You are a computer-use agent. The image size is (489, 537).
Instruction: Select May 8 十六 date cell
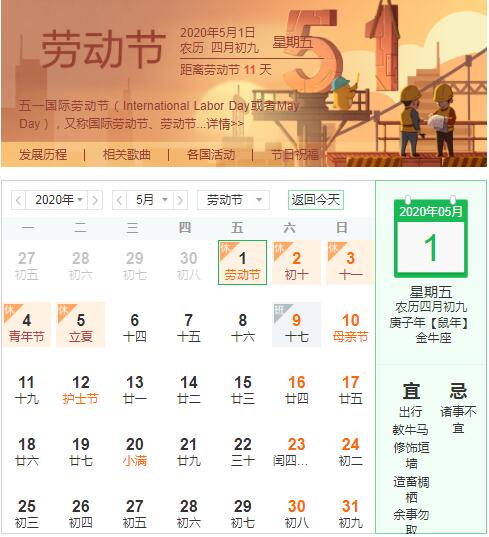[x=242, y=325]
